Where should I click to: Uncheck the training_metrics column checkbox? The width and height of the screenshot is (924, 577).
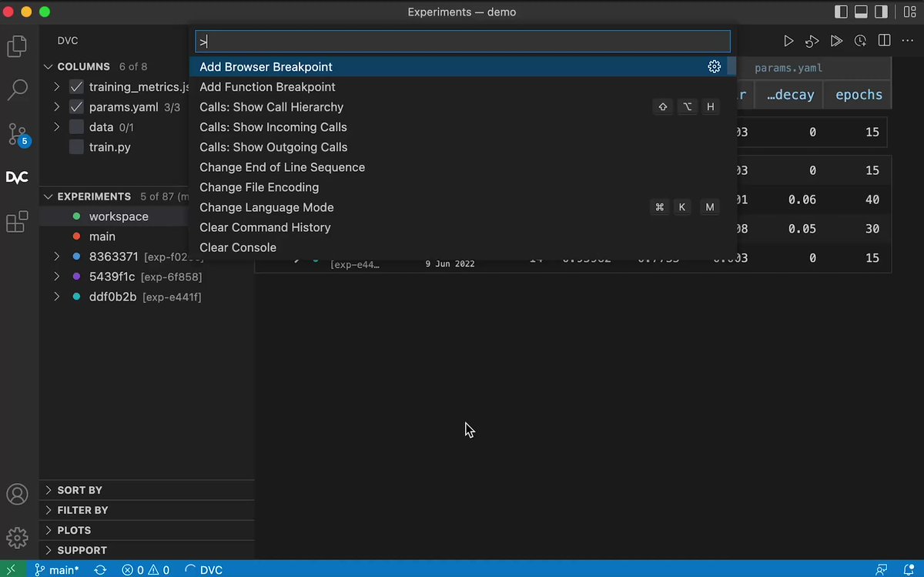click(x=76, y=87)
